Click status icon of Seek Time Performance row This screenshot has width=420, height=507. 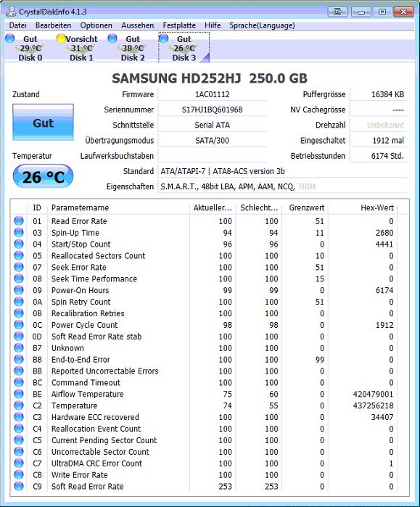point(19,279)
